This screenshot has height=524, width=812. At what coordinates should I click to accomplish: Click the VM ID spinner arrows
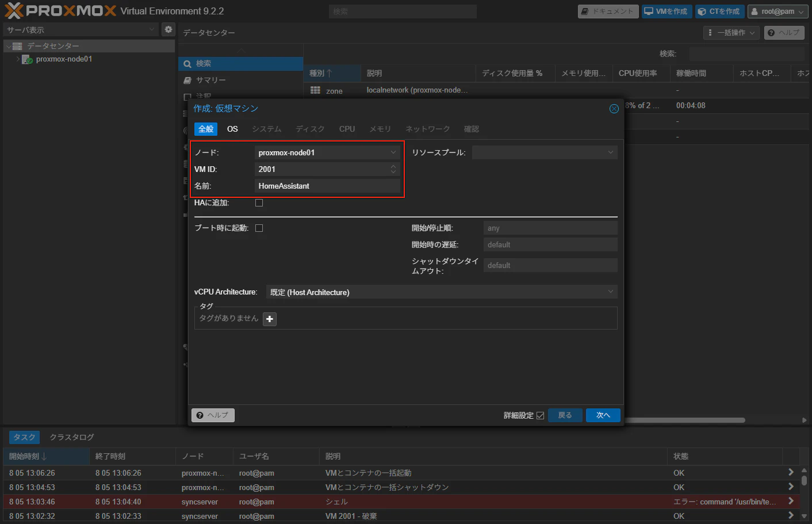click(393, 169)
